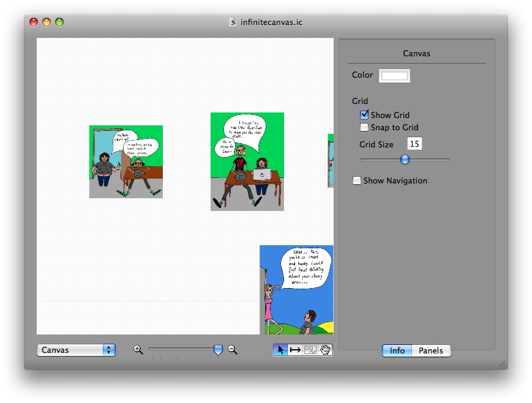Image resolution: width=532 pixels, height=403 pixels.
Task: Open the Canvas popup menu
Action: (x=76, y=350)
